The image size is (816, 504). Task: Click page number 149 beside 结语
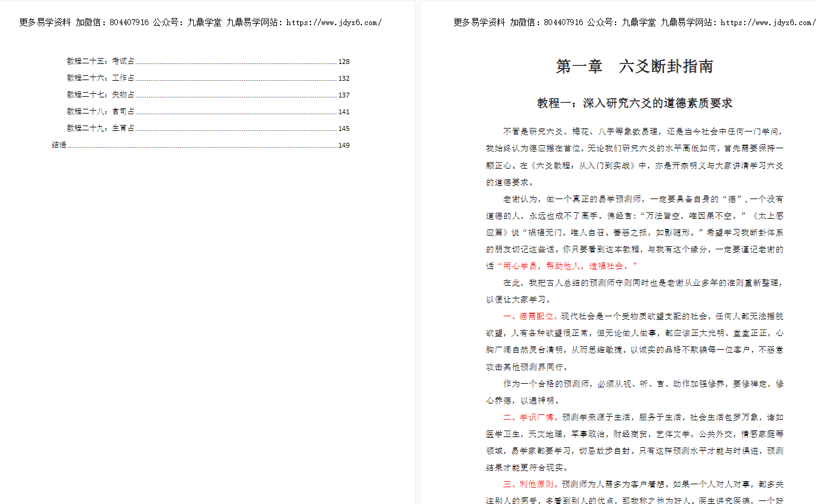(x=343, y=145)
